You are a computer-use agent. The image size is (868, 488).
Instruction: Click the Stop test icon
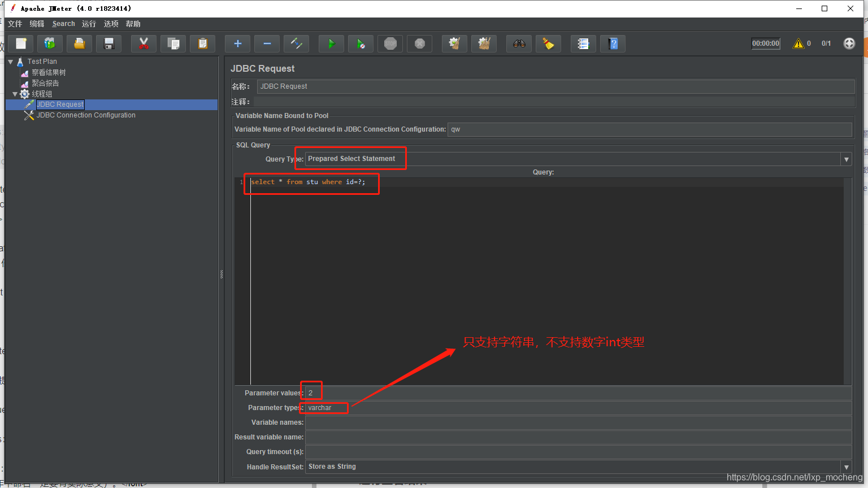click(390, 43)
